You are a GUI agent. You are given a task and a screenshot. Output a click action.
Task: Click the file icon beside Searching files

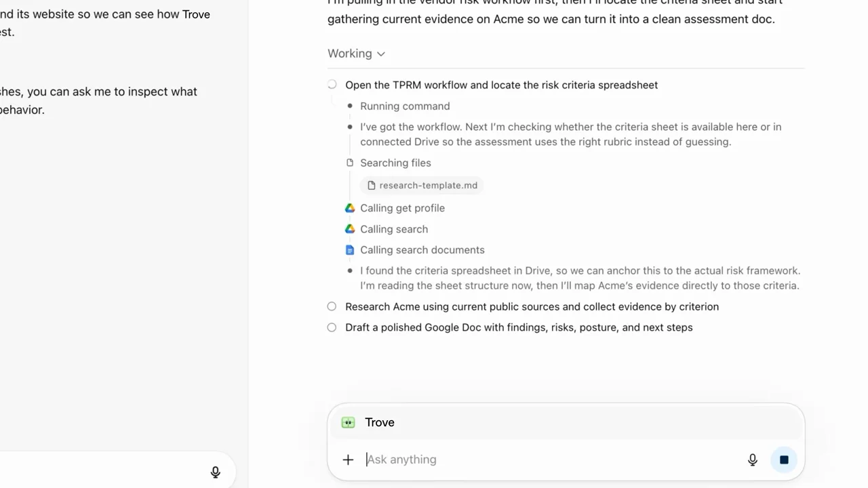click(350, 163)
